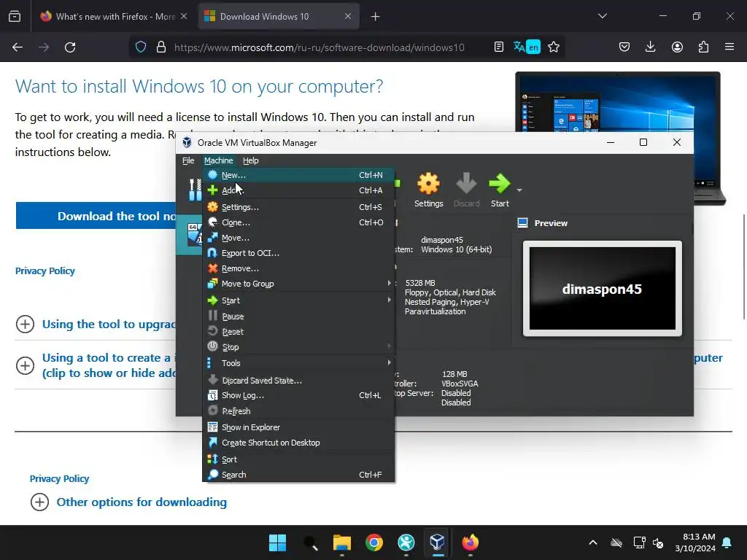Click New… in the Machine menu
This screenshot has height=560, width=747.
pos(298,175)
